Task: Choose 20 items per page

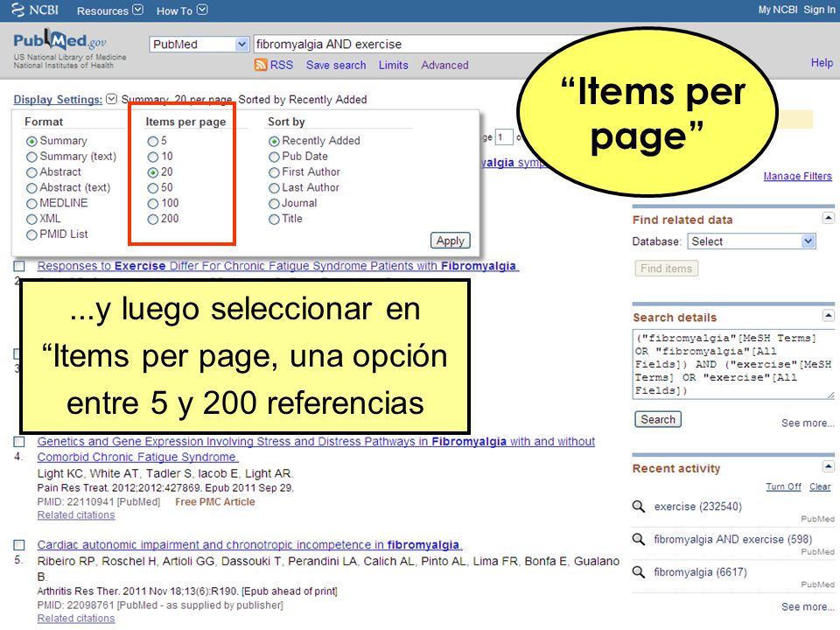Action: click(152, 172)
